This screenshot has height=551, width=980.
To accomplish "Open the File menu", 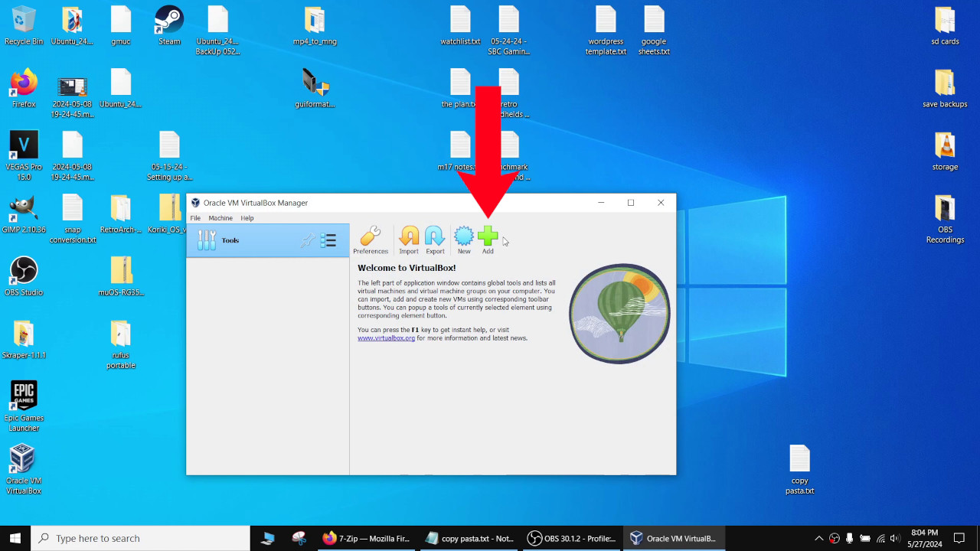I will click(x=195, y=218).
